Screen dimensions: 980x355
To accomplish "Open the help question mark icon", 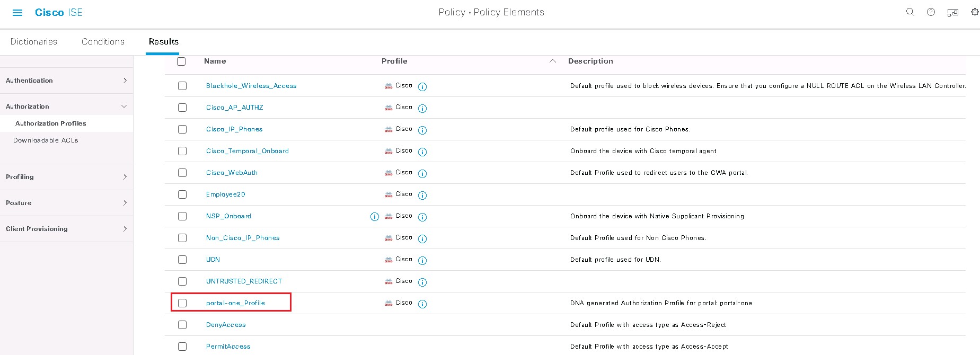I will click(x=931, y=12).
